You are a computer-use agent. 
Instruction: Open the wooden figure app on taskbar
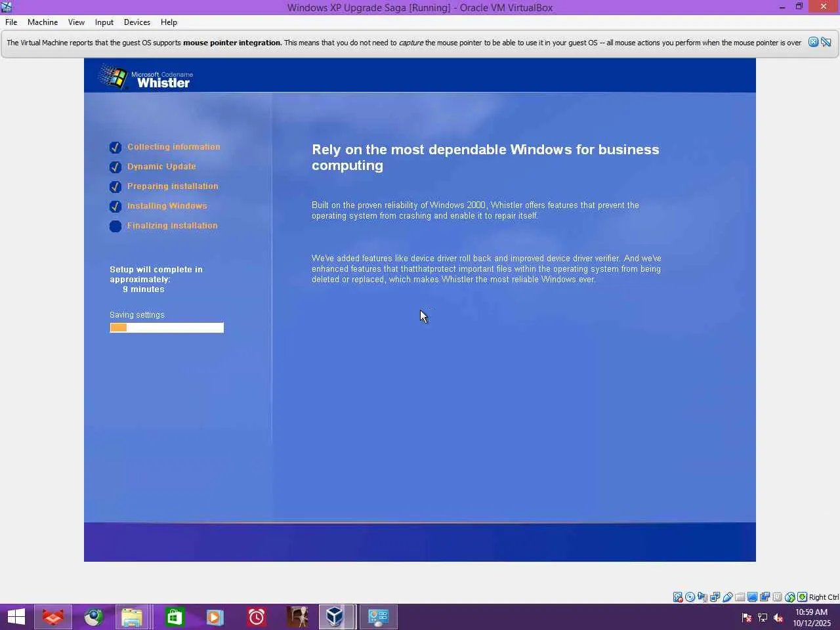coord(298,617)
